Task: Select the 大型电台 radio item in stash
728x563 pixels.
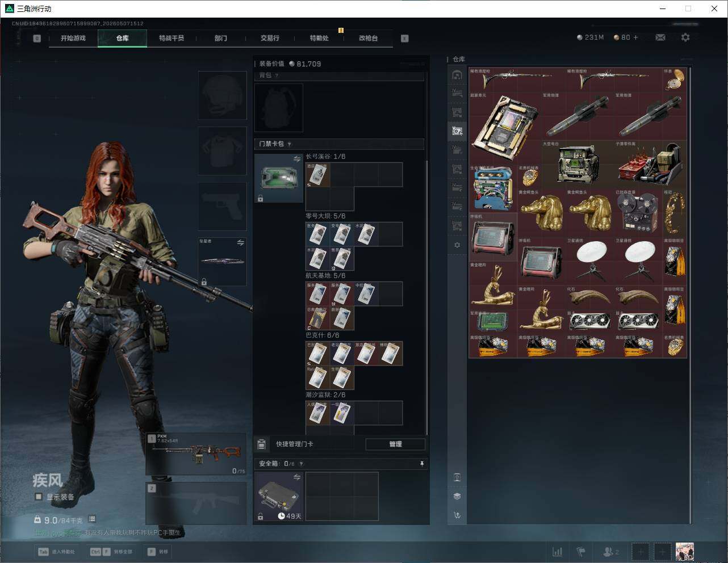Action: click(x=578, y=165)
